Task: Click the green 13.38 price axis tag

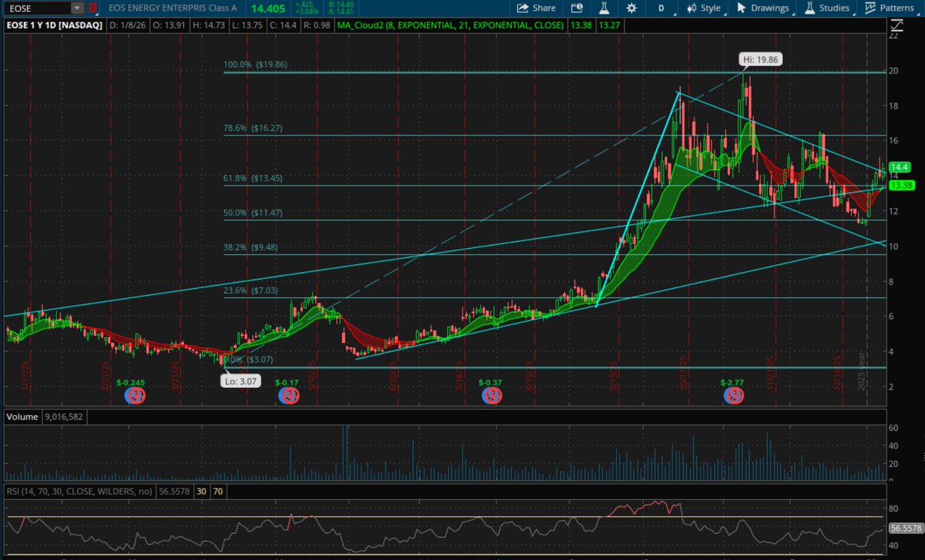Action: coord(901,186)
